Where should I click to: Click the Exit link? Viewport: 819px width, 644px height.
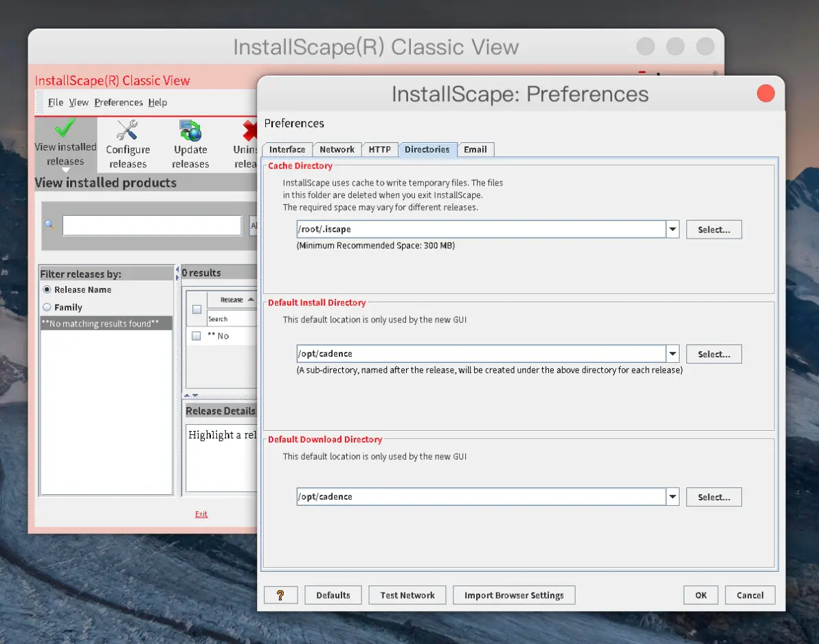pos(201,514)
